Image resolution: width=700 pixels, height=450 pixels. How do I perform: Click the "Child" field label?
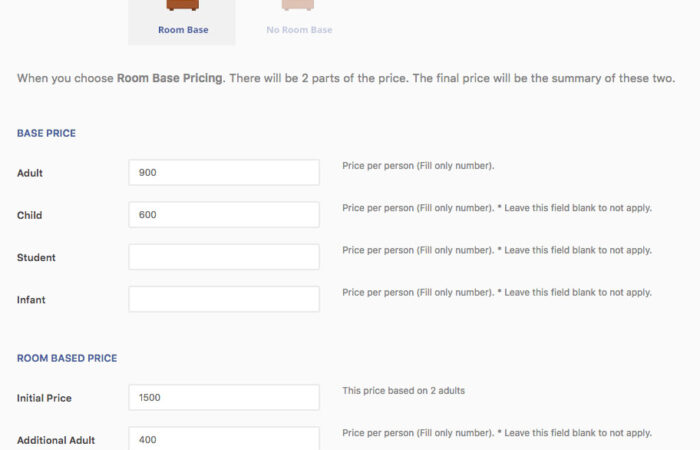click(x=30, y=215)
